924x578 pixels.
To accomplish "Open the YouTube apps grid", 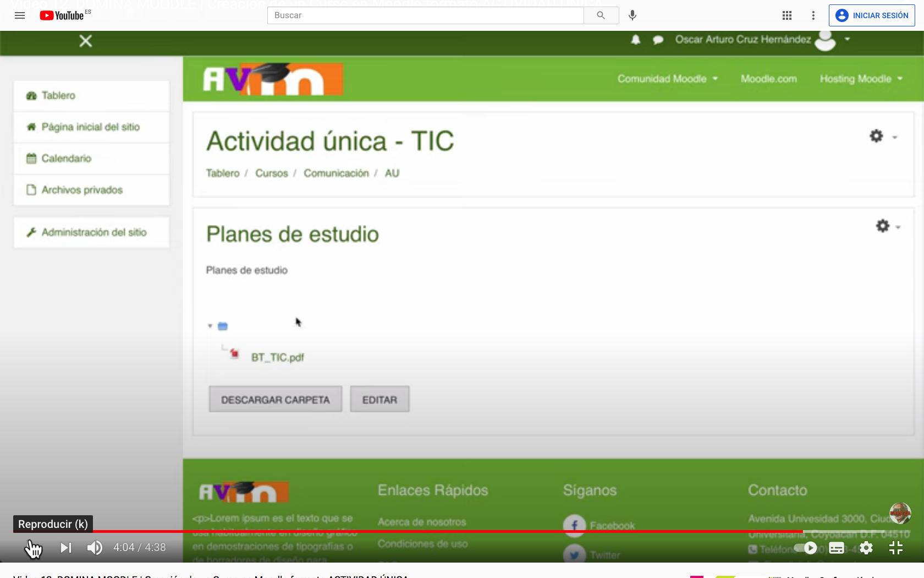I will (787, 15).
